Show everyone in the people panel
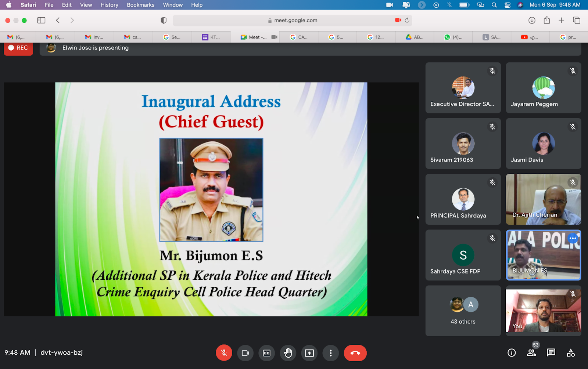The width and height of the screenshot is (588, 369). coord(531,353)
